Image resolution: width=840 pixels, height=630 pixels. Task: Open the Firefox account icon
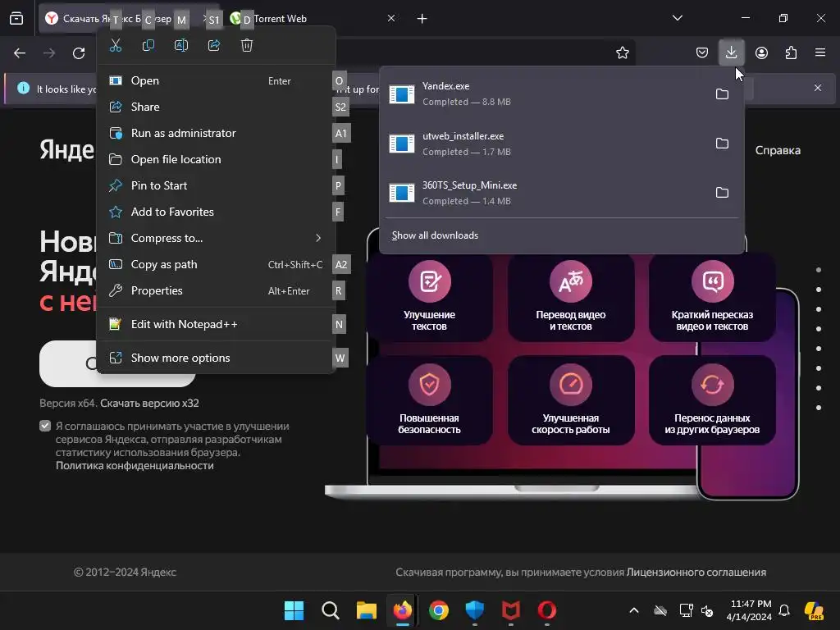(x=761, y=52)
